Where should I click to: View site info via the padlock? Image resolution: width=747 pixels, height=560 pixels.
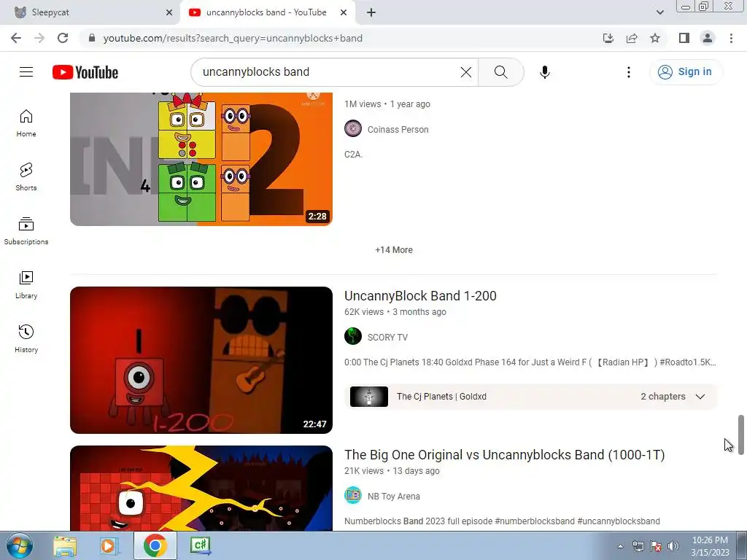[x=91, y=38]
